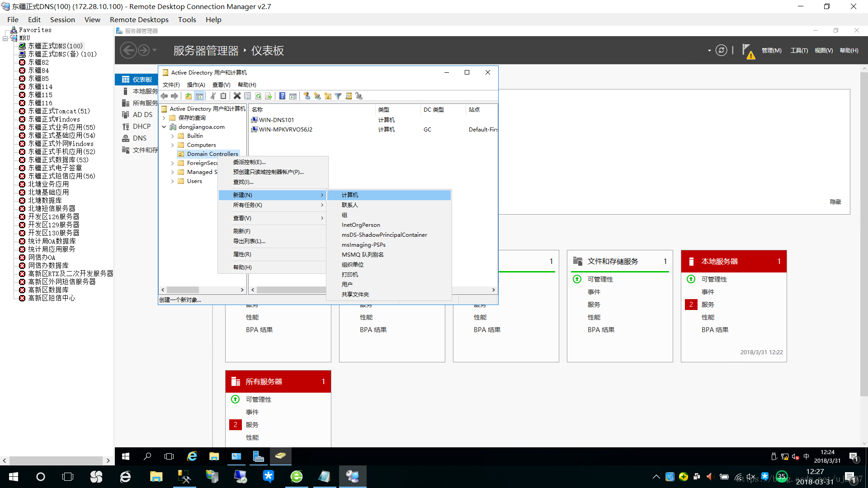Open the 本地服务器 tile header
Image resolution: width=868 pixels, height=488 pixels.
click(x=734, y=262)
